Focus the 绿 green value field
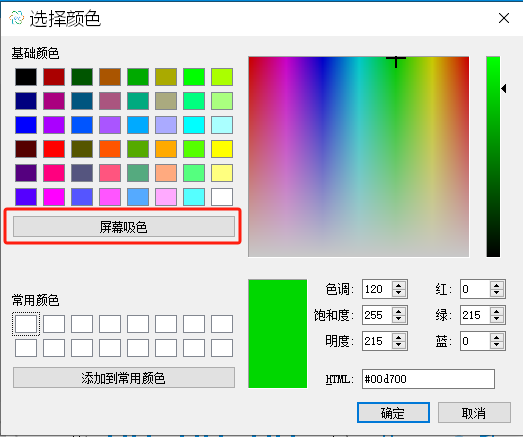Screen dimensions: 523x437 coord(475,315)
